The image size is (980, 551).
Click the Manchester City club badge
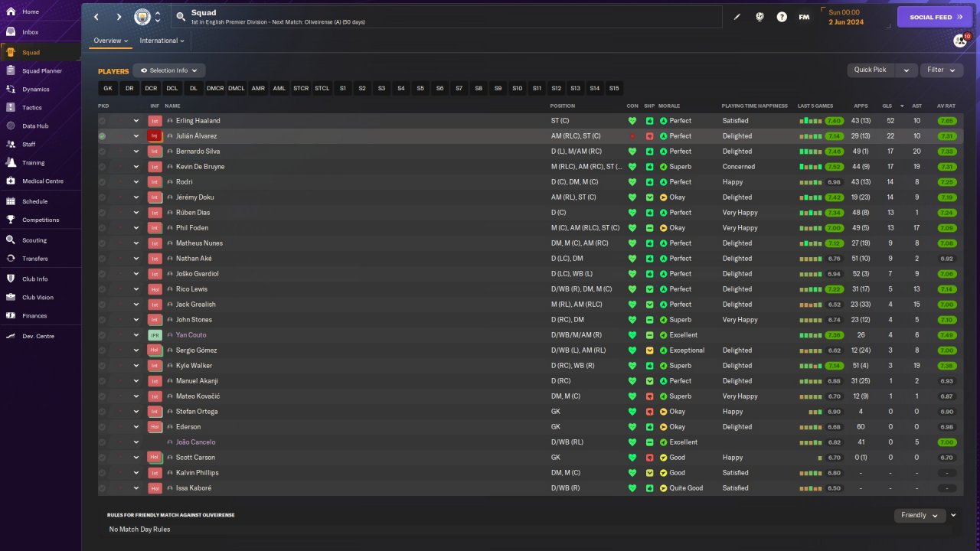pyautogui.click(x=142, y=17)
